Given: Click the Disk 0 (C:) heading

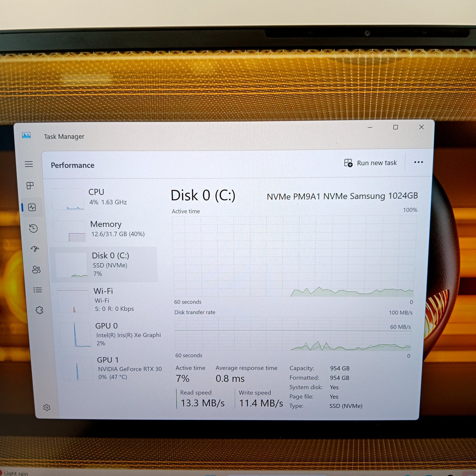Looking at the screenshot, I should [x=203, y=196].
